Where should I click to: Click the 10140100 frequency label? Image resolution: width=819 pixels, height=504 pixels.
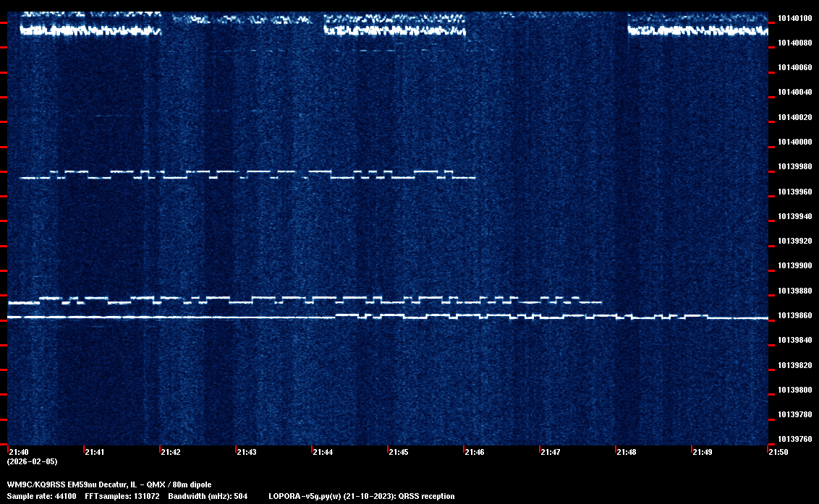click(x=794, y=18)
